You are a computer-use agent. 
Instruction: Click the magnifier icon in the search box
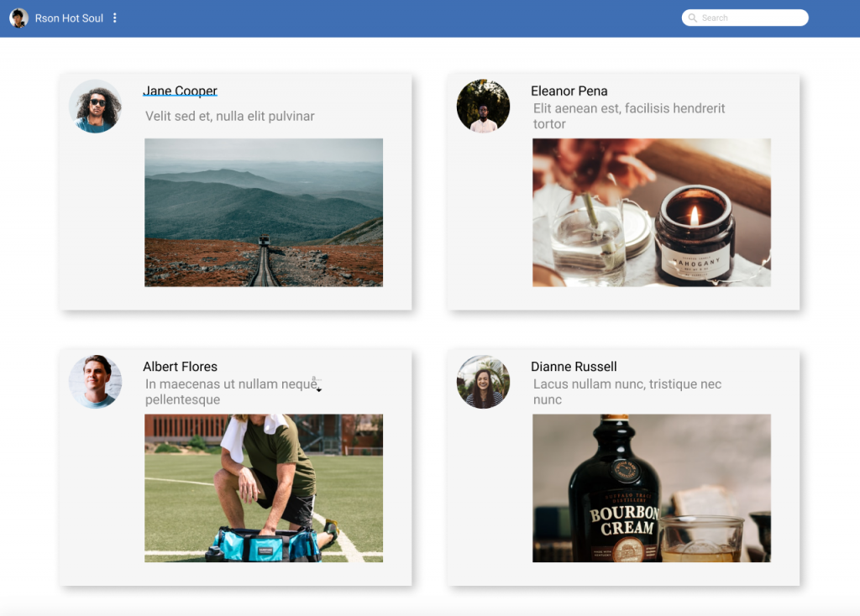coord(693,18)
